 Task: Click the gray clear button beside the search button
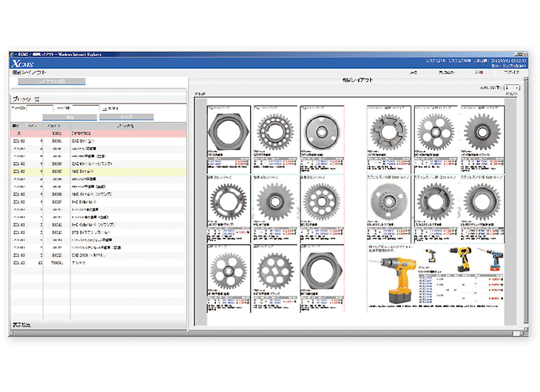pos(126,117)
